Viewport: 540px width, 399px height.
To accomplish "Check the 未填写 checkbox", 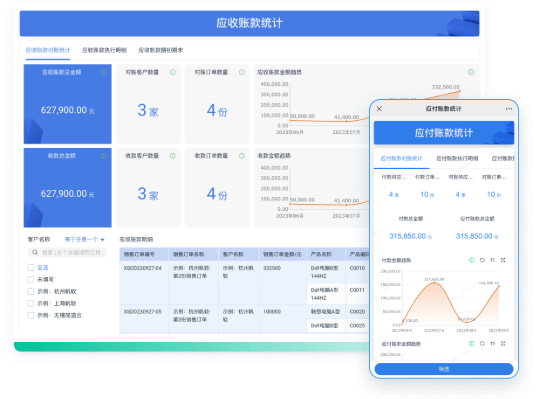I will (31, 279).
